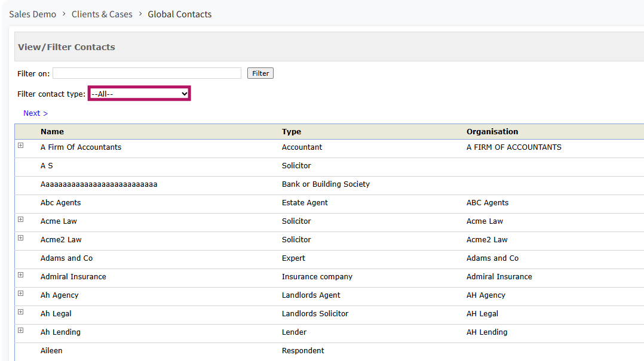Focus the Filter on text field
The height and width of the screenshot is (361, 644).
coord(147,73)
